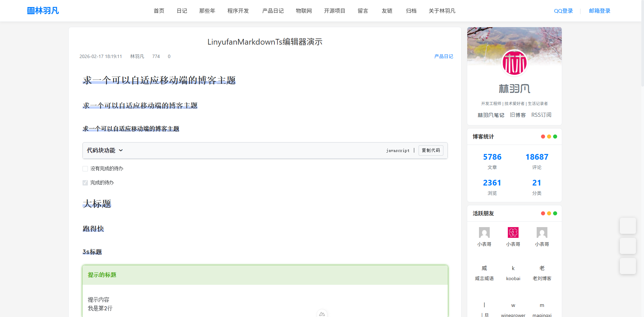644x317 pixels.
Task: Click the 林羽凡 site logo
Action: pyautogui.click(x=43, y=11)
